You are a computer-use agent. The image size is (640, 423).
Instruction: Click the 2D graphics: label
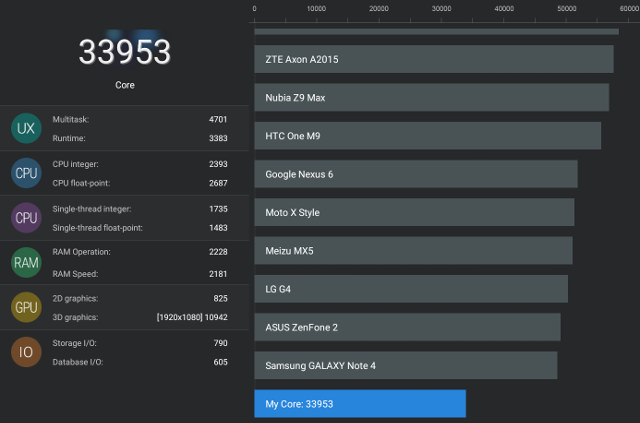tap(75, 298)
